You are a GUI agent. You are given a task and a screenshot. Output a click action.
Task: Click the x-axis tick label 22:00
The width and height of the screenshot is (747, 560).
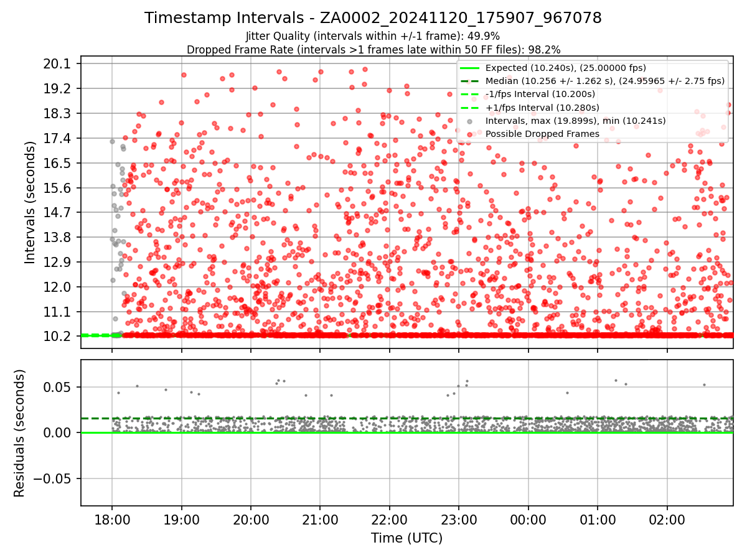click(x=390, y=520)
